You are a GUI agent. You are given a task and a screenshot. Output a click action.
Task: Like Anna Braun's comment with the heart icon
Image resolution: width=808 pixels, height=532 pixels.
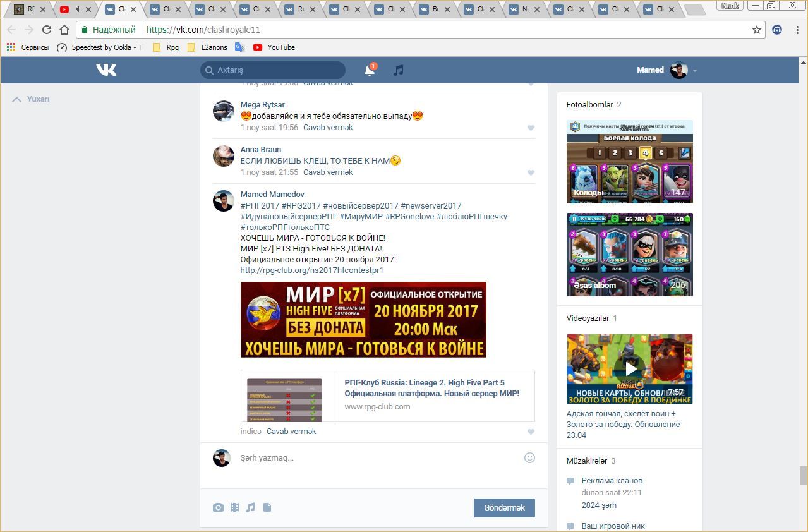531,172
